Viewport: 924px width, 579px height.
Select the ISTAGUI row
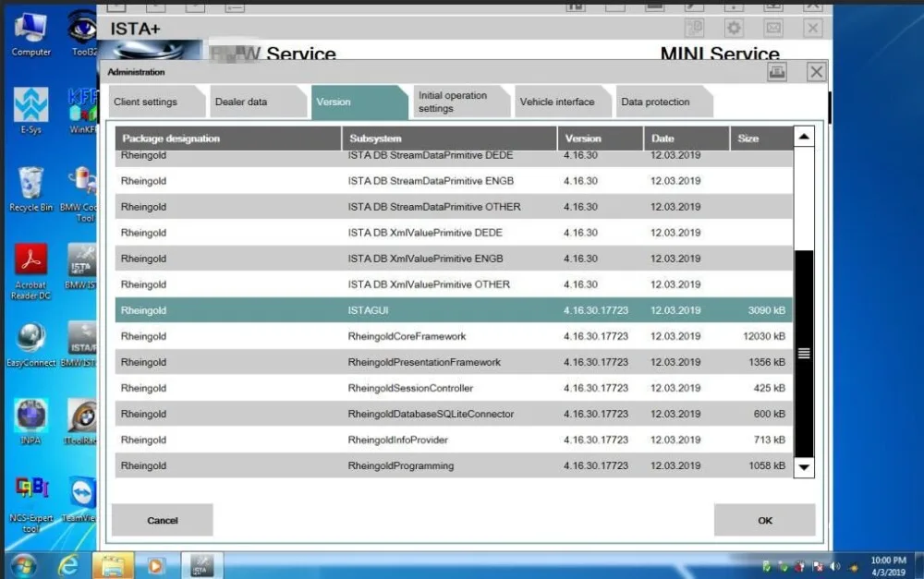click(x=454, y=310)
